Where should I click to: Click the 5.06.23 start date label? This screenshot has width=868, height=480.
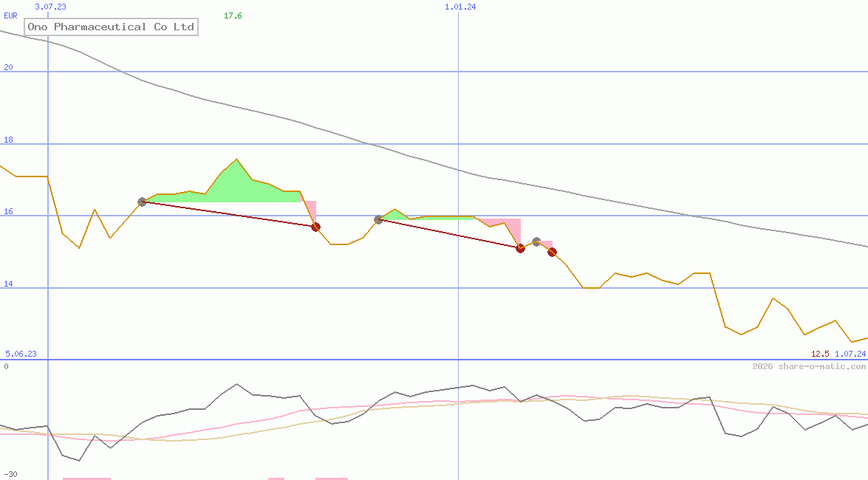click(x=21, y=354)
